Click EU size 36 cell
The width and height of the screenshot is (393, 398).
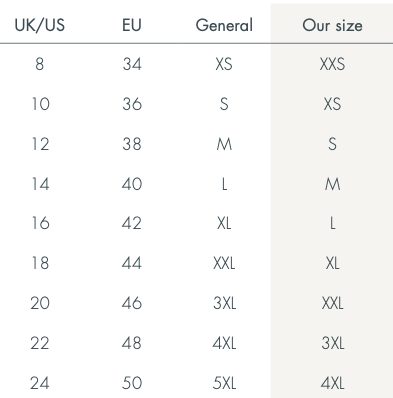tap(132, 104)
